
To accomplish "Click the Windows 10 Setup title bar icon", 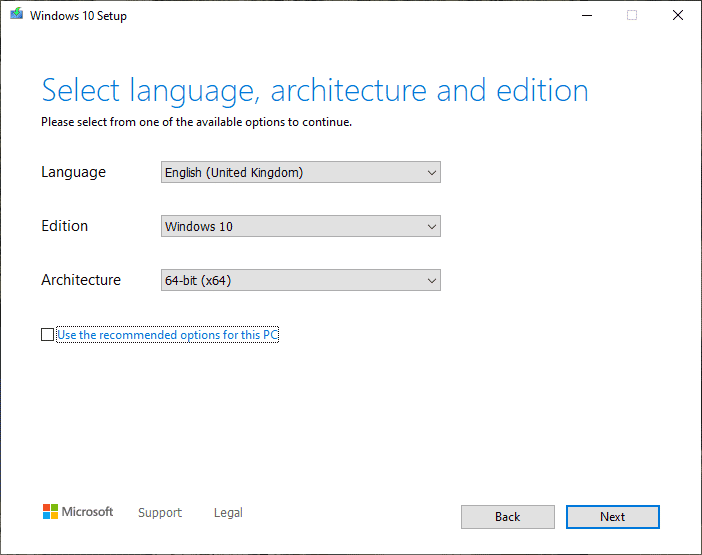I will pyautogui.click(x=17, y=14).
